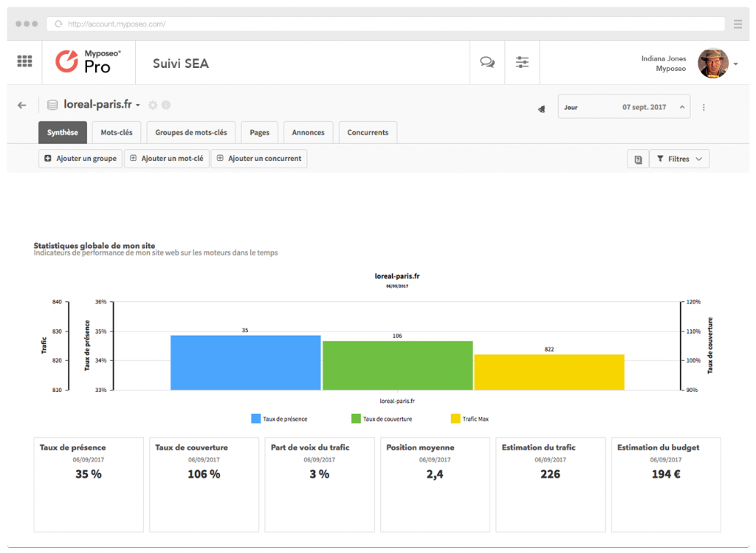Open the chat messages icon
Screen dimensions: 756x553
point(487,62)
